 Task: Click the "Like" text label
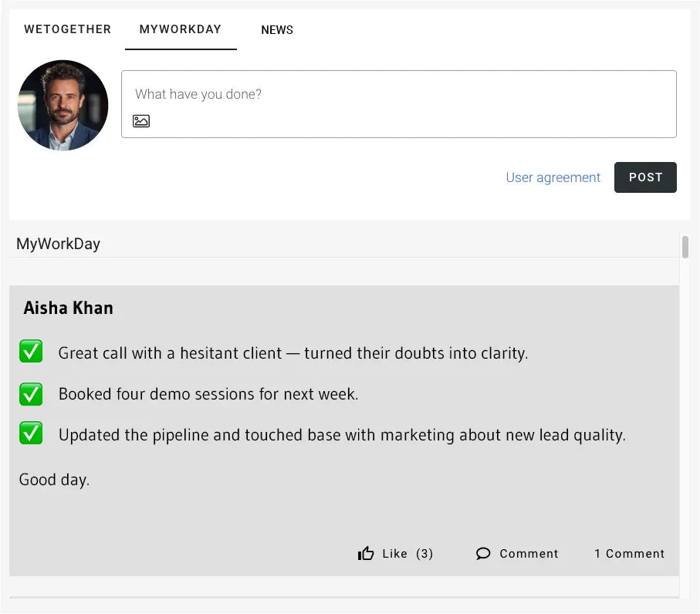click(x=394, y=554)
